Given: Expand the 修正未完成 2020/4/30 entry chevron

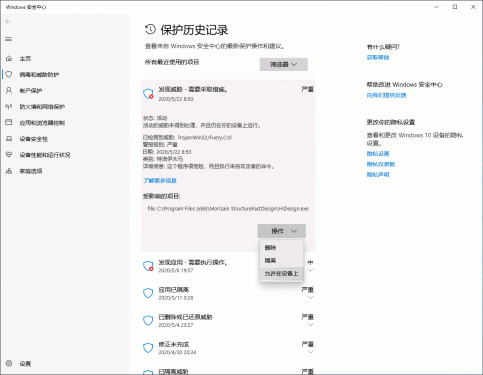Looking at the screenshot, I should [x=310, y=352].
